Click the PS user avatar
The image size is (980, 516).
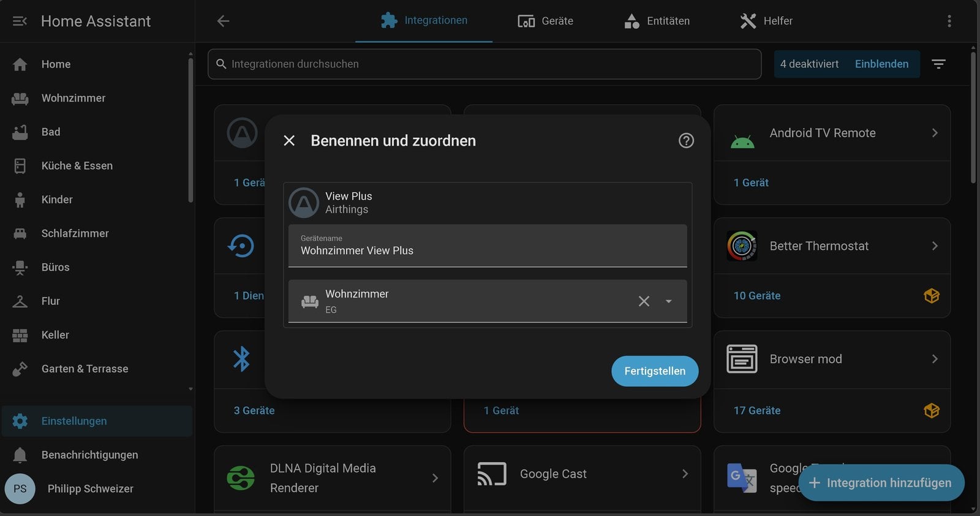click(20, 488)
